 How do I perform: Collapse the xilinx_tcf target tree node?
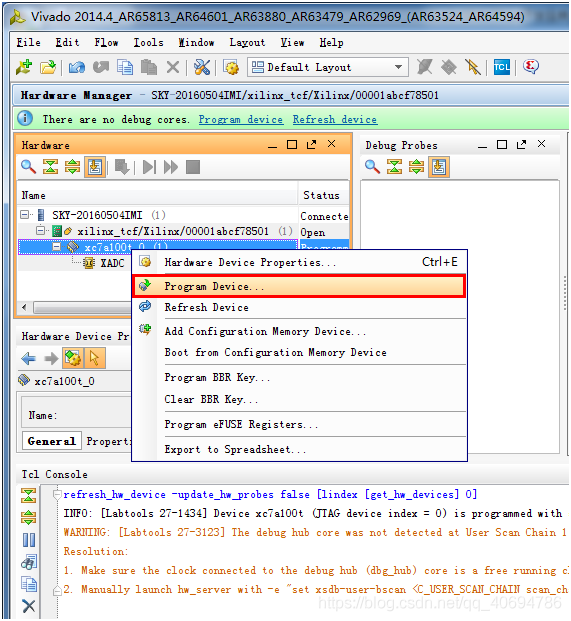coord(40,230)
